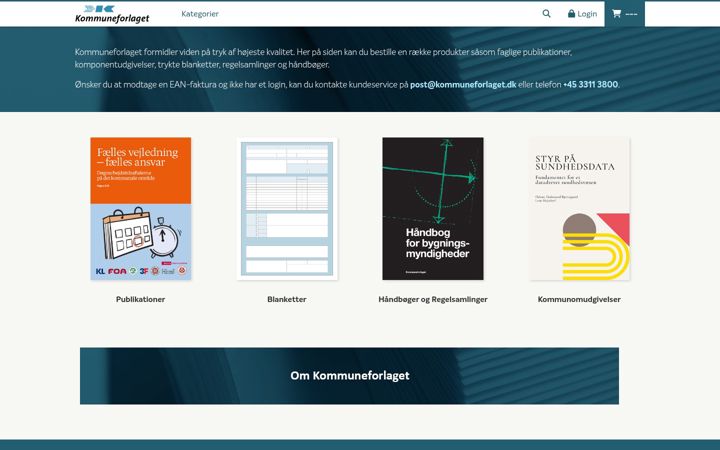Click the Kommuneforlaget logo
This screenshot has width=720, height=450.
(x=112, y=14)
